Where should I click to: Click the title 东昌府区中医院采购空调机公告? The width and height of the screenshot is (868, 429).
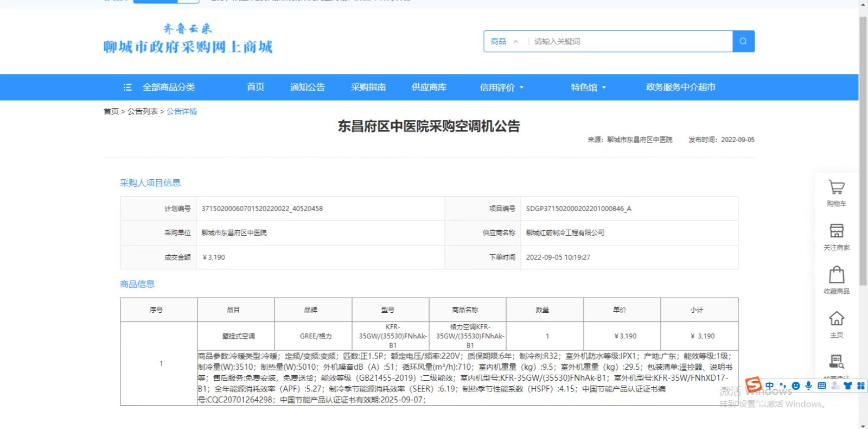pos(429,127)
